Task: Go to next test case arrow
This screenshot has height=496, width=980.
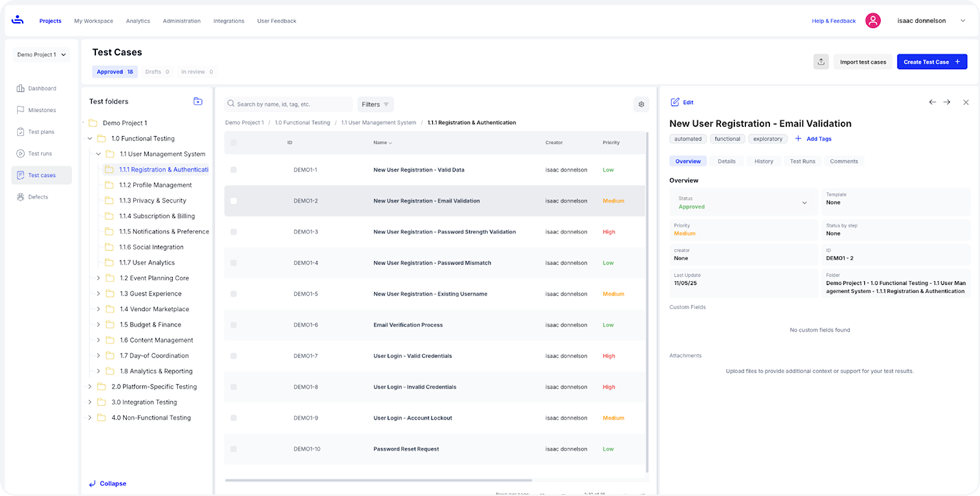Action: [x=946, y=102]
